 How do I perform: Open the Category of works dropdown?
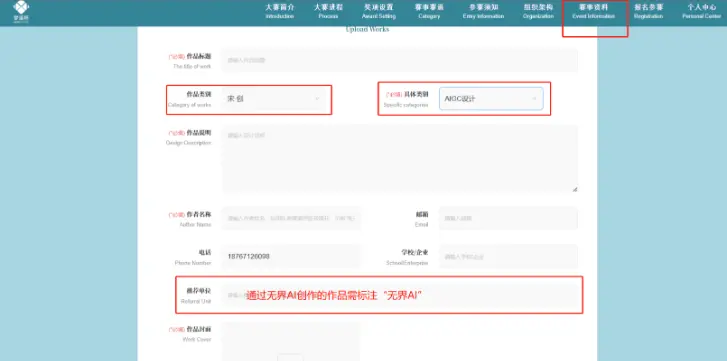pyautogui.click(x=274, y=99)
